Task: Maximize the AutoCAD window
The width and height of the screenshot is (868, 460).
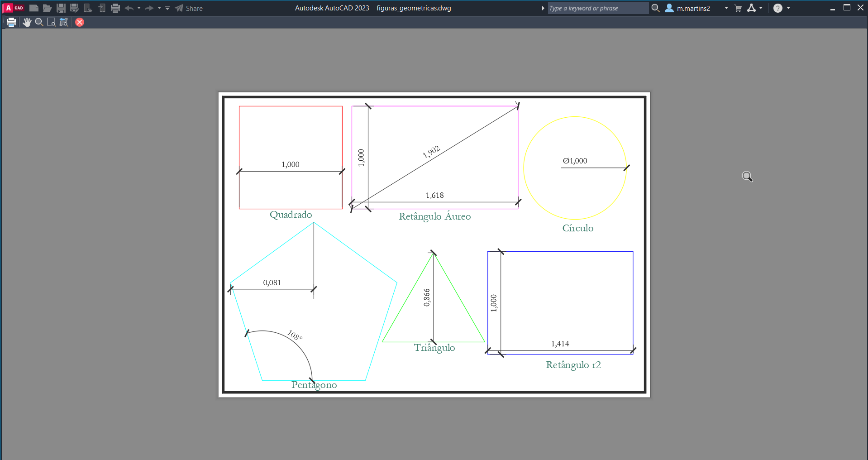Action: (x=847, y=8)
